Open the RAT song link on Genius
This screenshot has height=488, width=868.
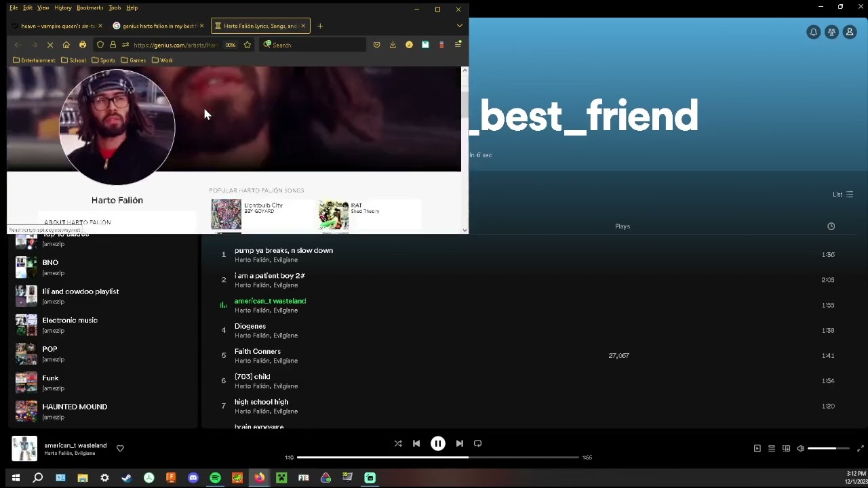[356, 205]
